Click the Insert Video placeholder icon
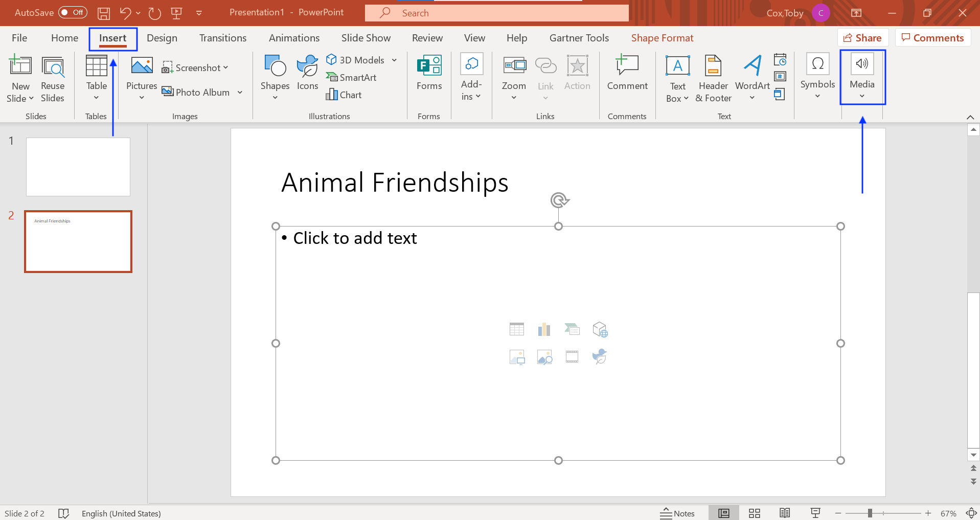Viewport: 980px width, 520px height. (572, 356)
